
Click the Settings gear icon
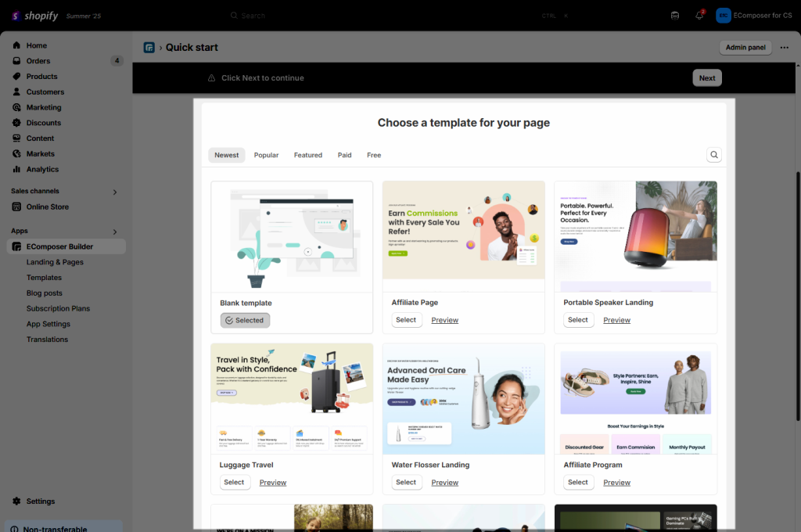pos(16,501)
